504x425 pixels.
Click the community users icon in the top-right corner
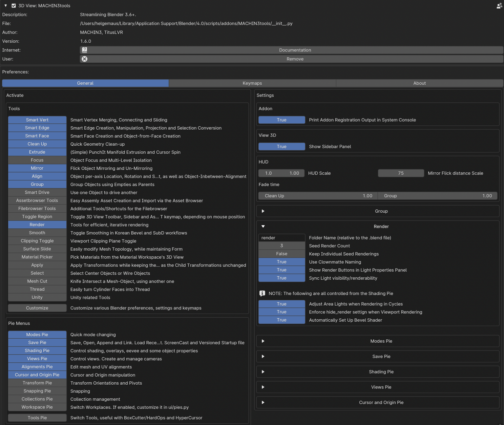(x=499, y=6)
